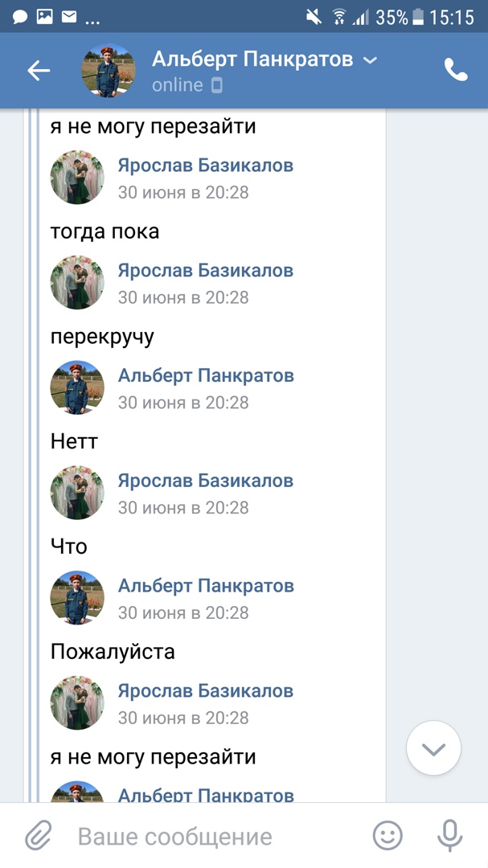The width and height of the screenshot is (488, 868).
Task: Open the emoji smiley picker
Action: [x=388, y=837]
